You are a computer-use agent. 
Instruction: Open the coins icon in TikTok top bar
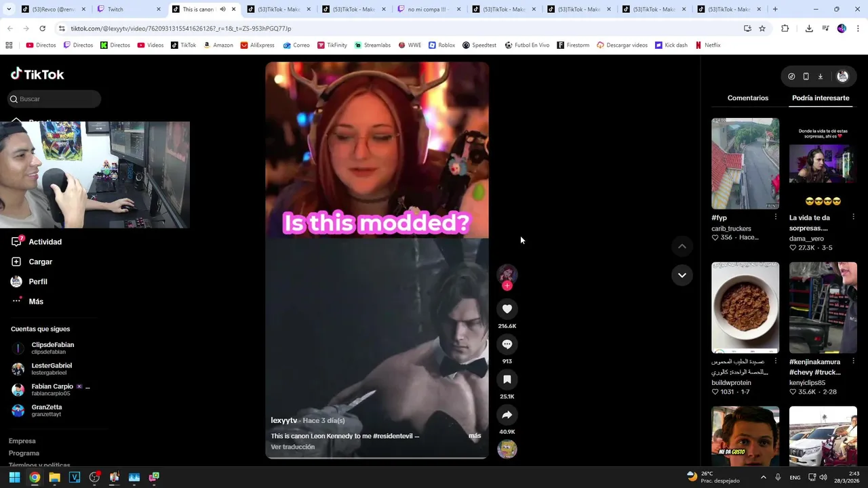point(791,77)
